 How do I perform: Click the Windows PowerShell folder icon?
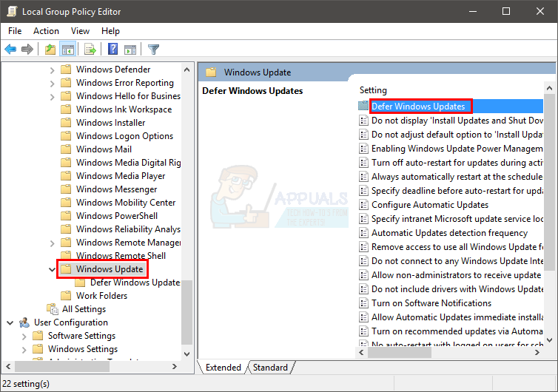[66, 215]
